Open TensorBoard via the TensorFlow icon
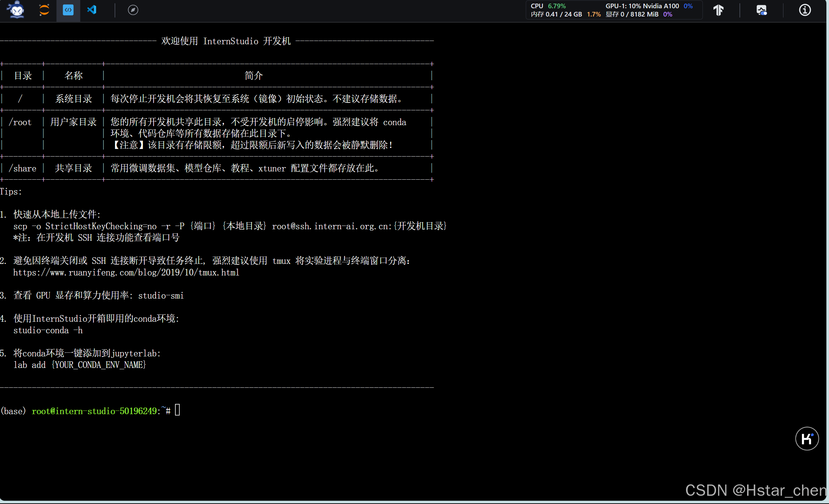This screenshot has height=504, width=829. 719,10
